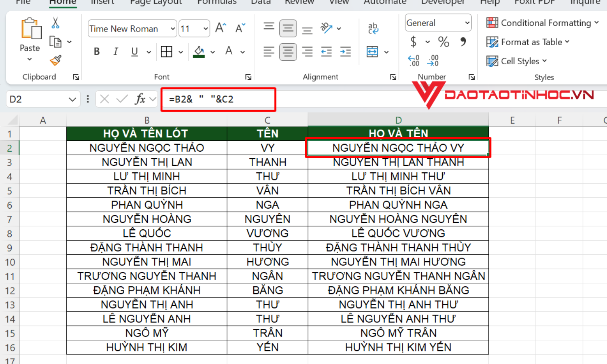
Task: Click the Comma Style icon
Action: pos(463,42)
